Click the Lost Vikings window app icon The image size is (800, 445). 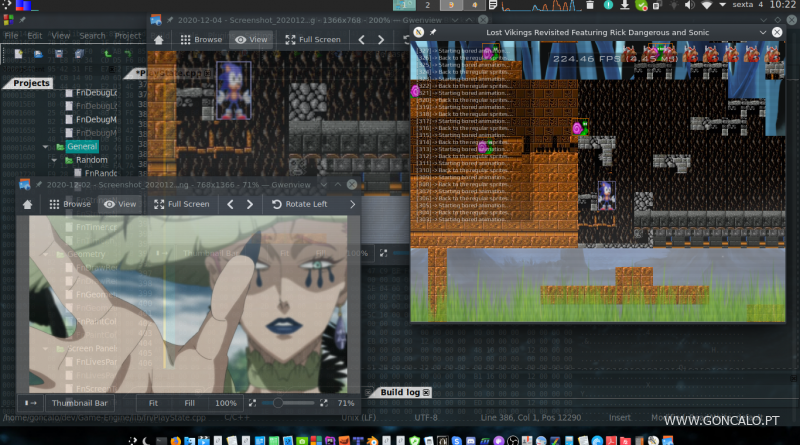[419, 32]
